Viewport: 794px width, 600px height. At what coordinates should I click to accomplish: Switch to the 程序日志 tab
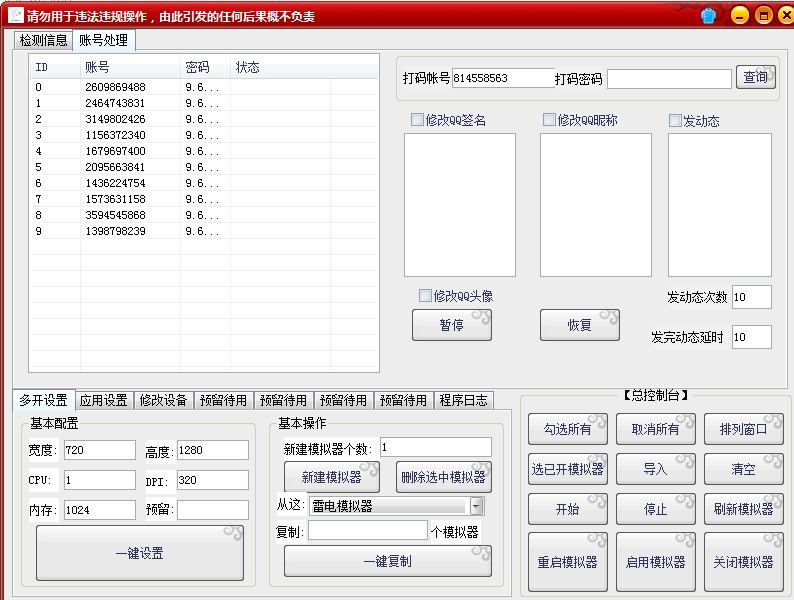click(x=463, y=401)
